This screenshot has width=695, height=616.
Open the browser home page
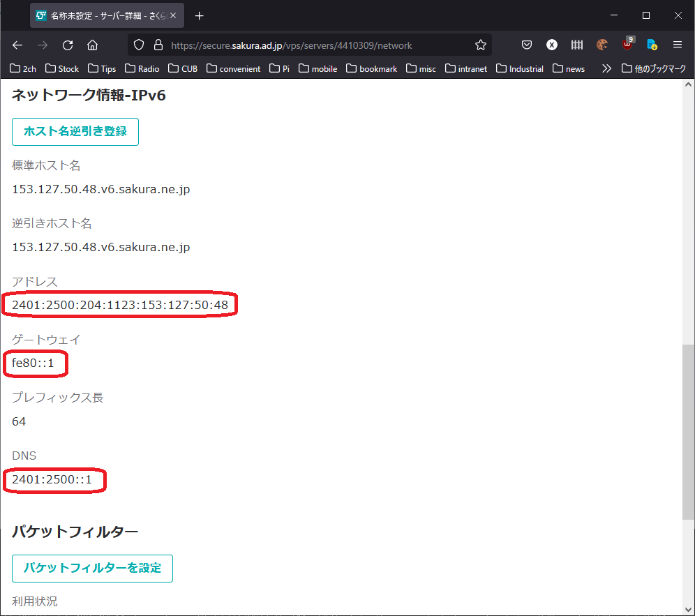click(92, 45)
